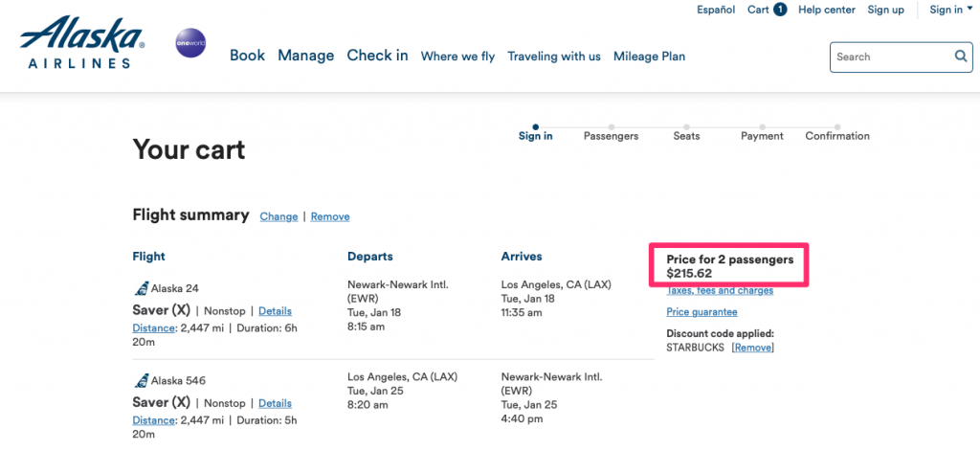
Task: View Details for the Alaska 24 flight
Action: point(275,311)
